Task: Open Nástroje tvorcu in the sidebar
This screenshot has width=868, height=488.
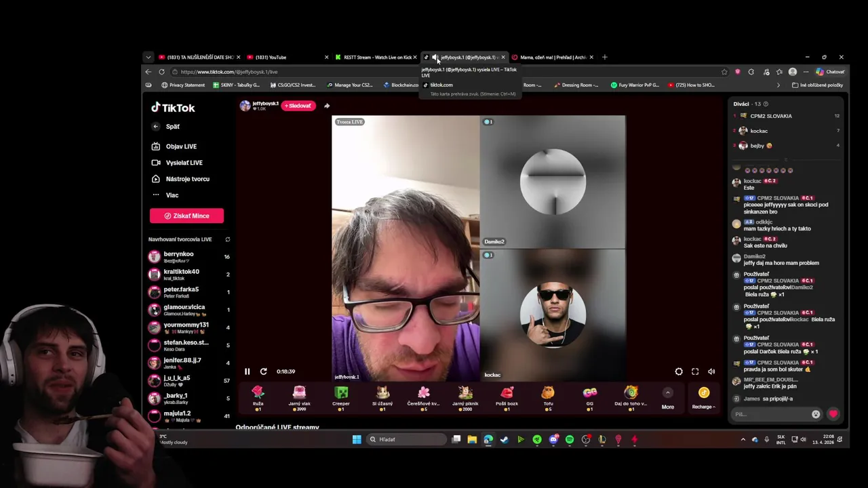Action: tap(180, 179)
